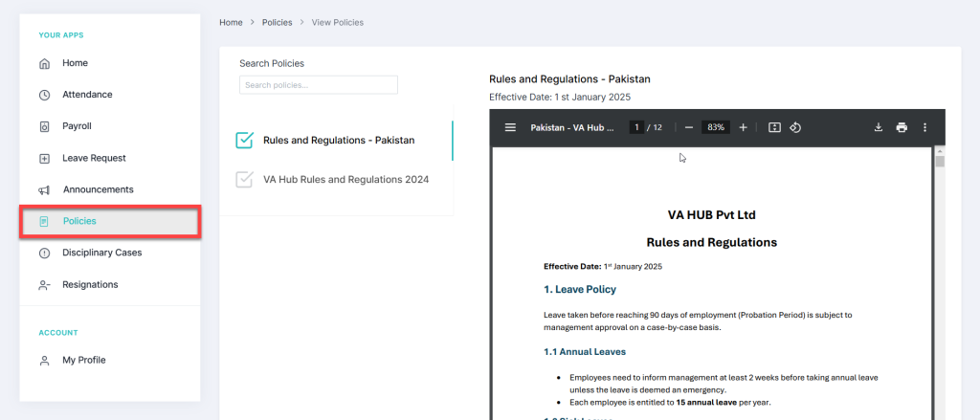Toggle checkbox beside VA Hub Rules 2024

tap(244, 179)
